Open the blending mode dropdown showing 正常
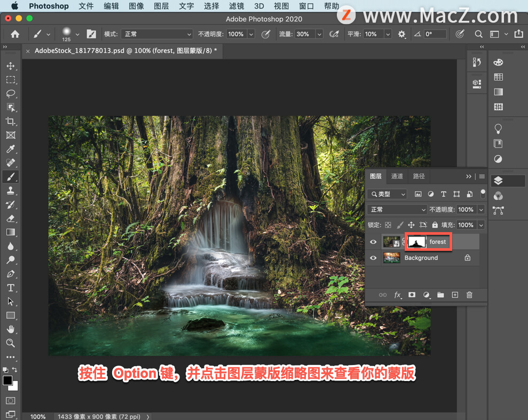Viewport: 528px width, 420px height. [x=397, y=209]
